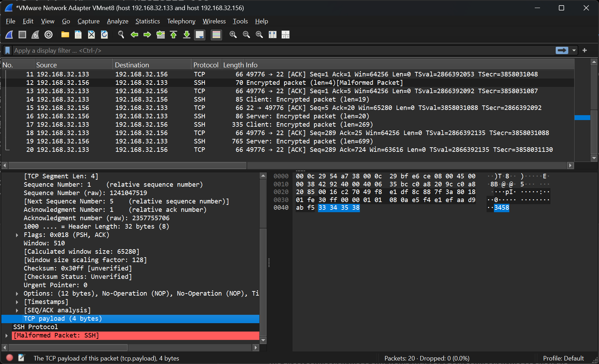Stop the running capture

click(22, 35)
